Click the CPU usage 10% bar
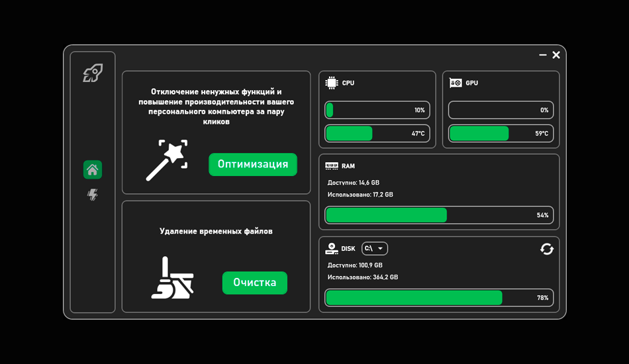The image size is (629, 364). click(377, 111)
